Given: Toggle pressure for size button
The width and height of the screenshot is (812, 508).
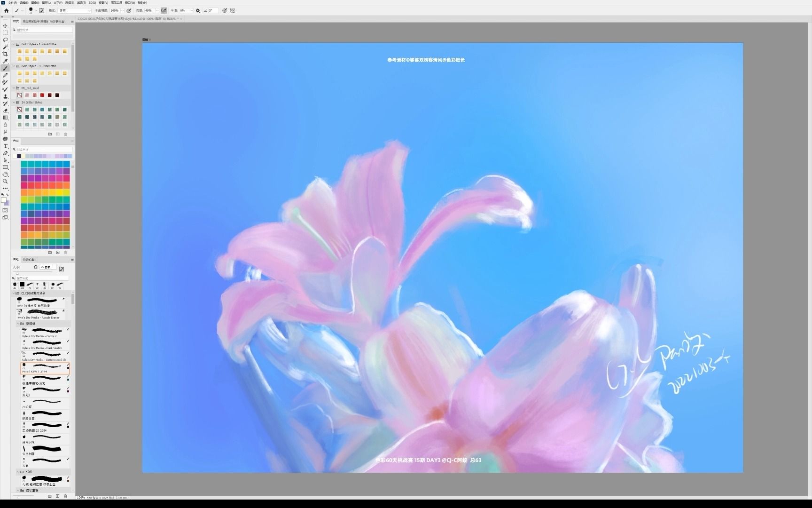Looking at the screenshot, I should click(225, 10).
